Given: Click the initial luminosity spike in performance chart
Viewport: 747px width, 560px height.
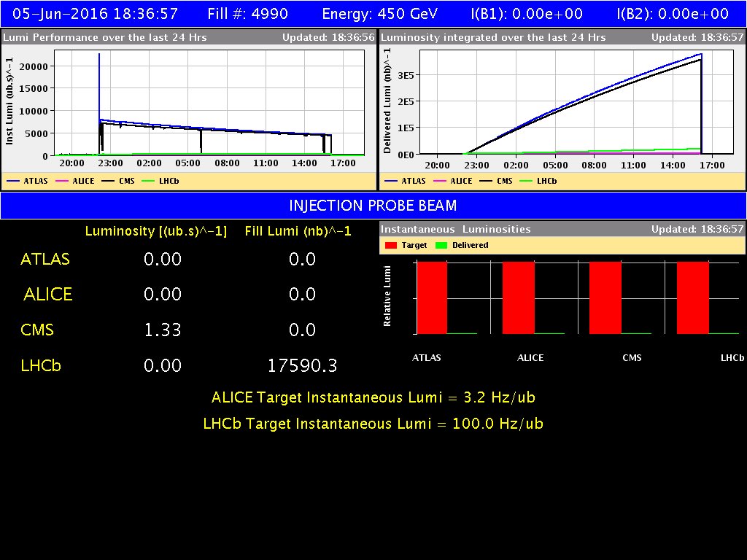Looking at the screenshot, I should pyautogui.click(x=99, y=86).
